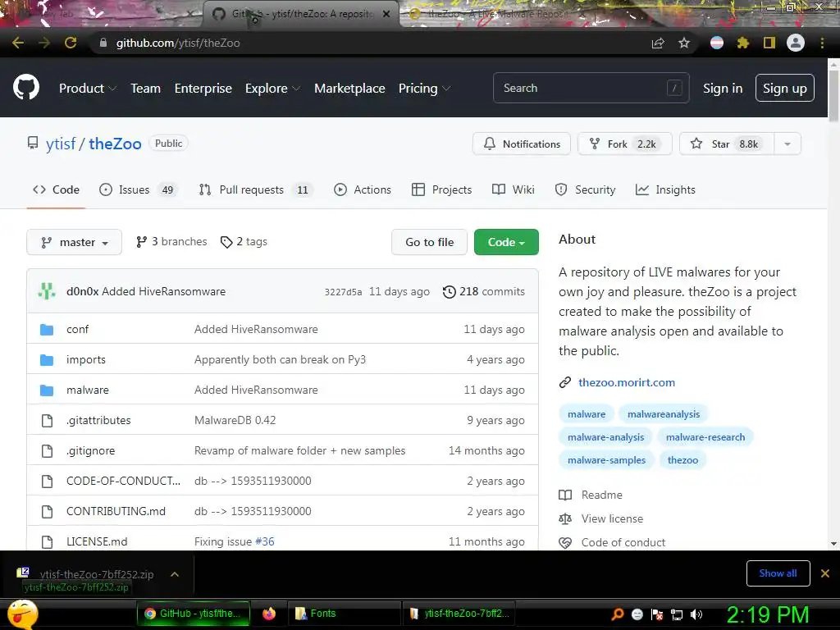
Task: Click the volume speaker tray icon
Action: [x=696, y=614]
